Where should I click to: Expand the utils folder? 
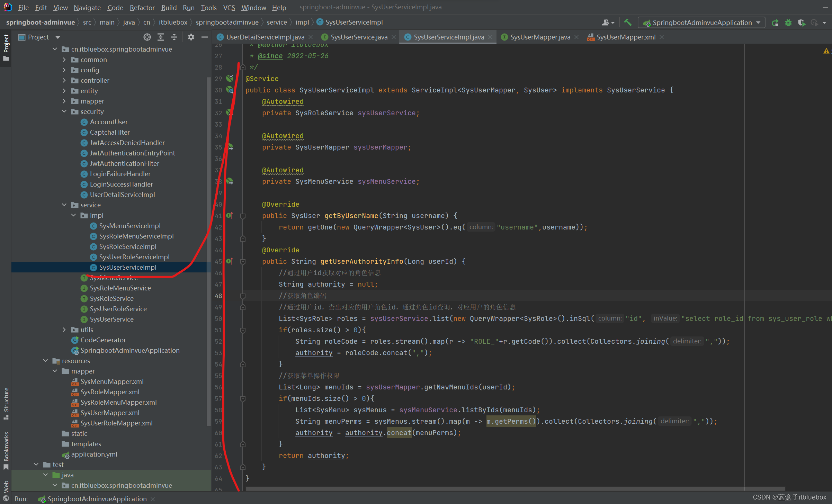[64, 330]
